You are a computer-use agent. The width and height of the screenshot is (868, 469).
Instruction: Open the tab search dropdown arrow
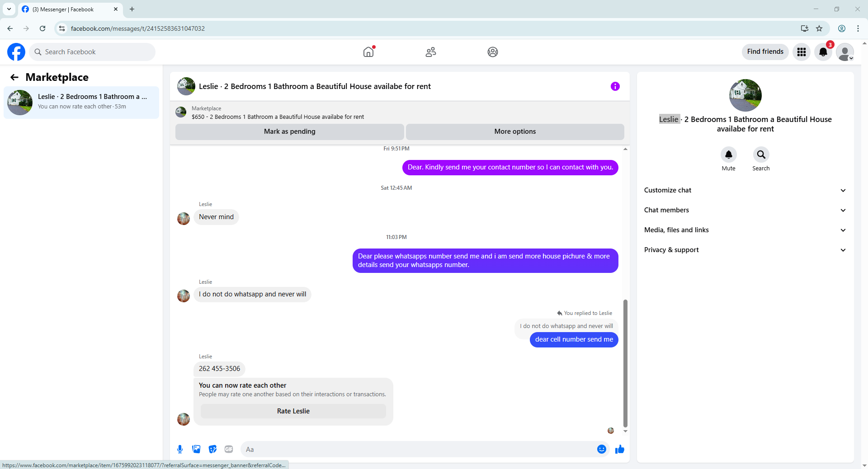point(9,9)
